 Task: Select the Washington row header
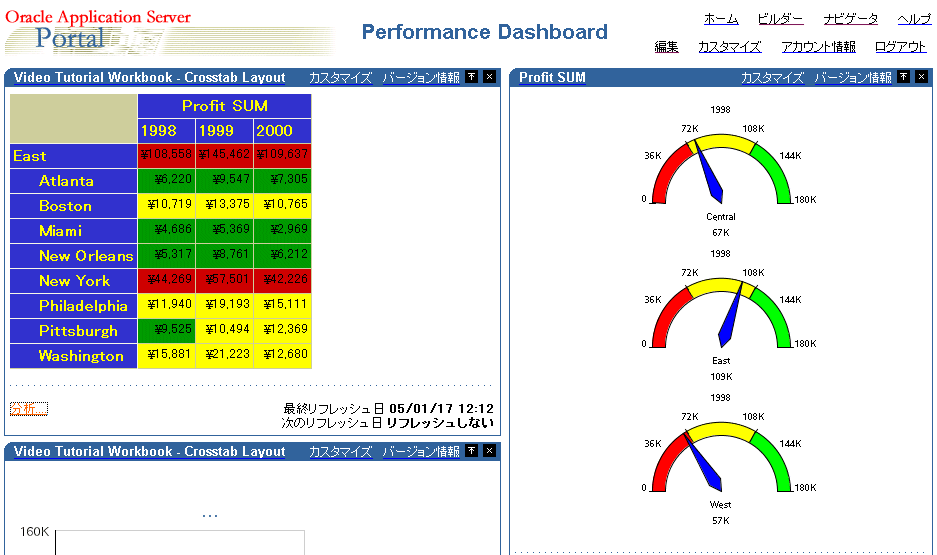click(74, 356)
